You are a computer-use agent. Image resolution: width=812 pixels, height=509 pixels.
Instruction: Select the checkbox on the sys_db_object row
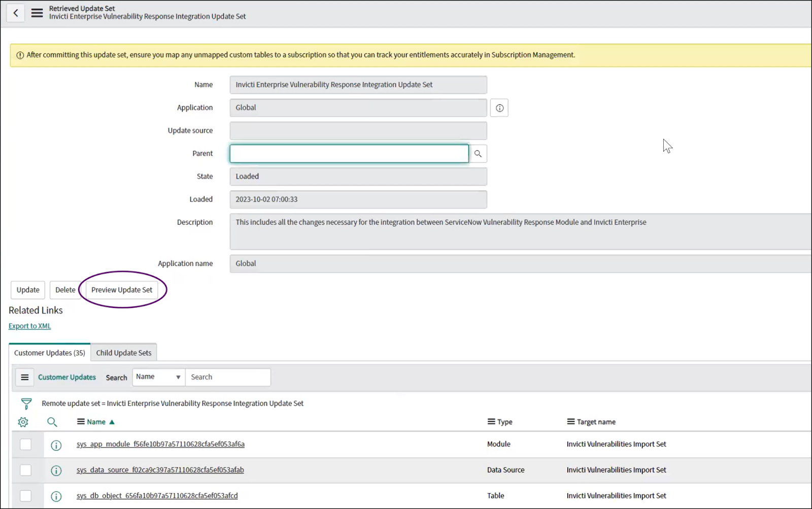25,496
